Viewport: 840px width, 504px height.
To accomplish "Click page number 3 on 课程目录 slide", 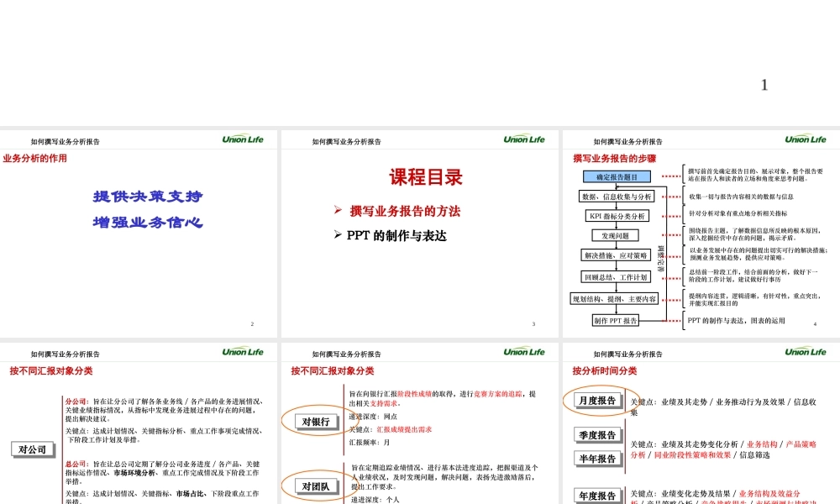I will (533, 324).
